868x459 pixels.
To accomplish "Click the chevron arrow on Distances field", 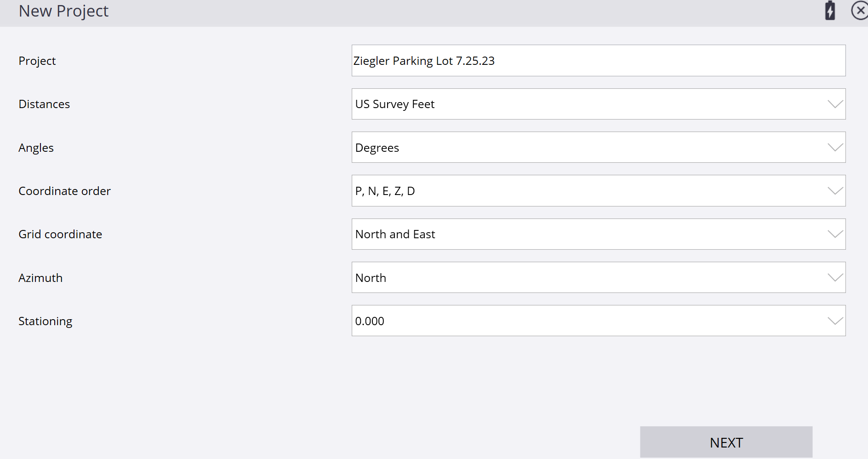I will point(835,104).
